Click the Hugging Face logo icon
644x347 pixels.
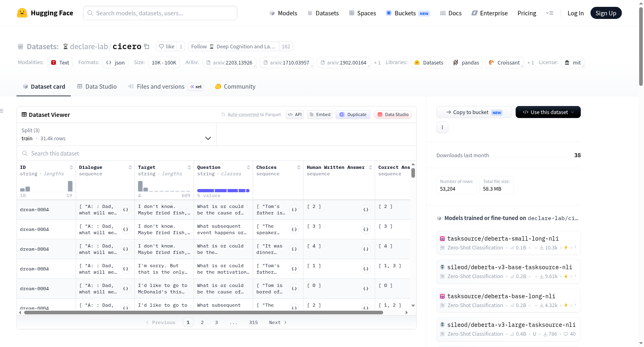22,13
